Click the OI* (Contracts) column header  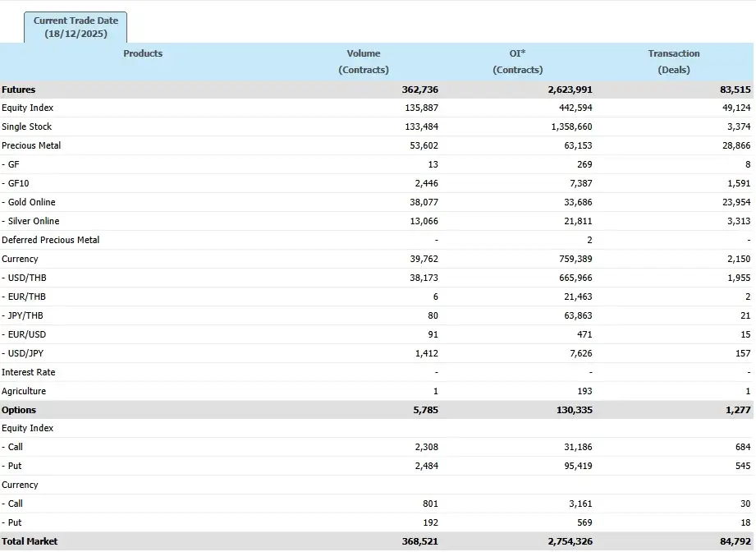(x=517, y=62)
